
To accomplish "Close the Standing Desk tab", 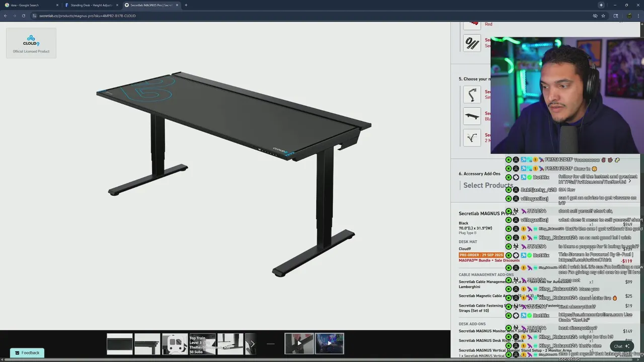I will pyautogui.click(x=117, y=5).
